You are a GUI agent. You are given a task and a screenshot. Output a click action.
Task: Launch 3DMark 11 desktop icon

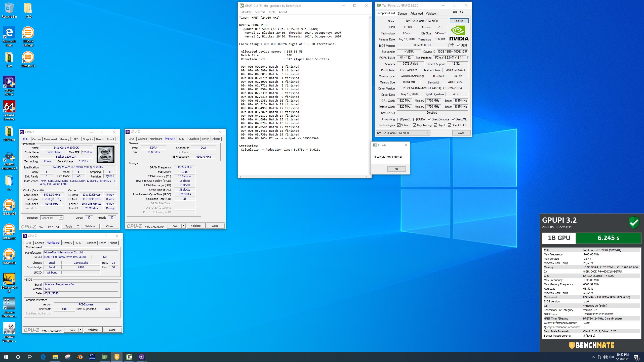28,60
